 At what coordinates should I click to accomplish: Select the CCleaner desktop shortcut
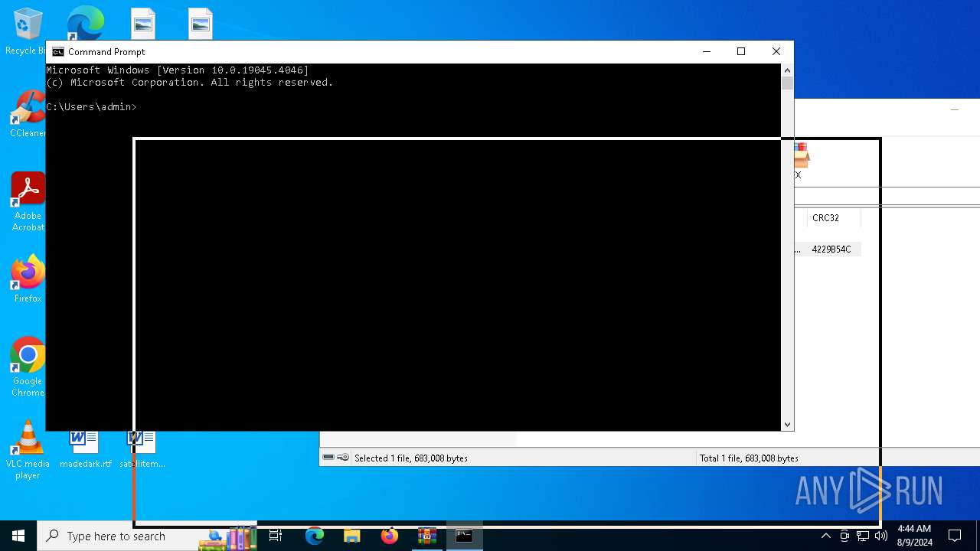28,115
